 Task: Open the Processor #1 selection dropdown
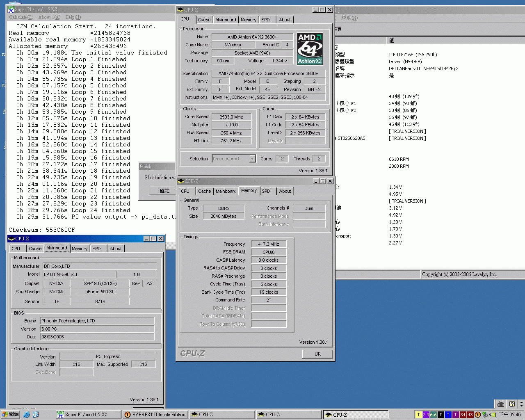point(252,159)
